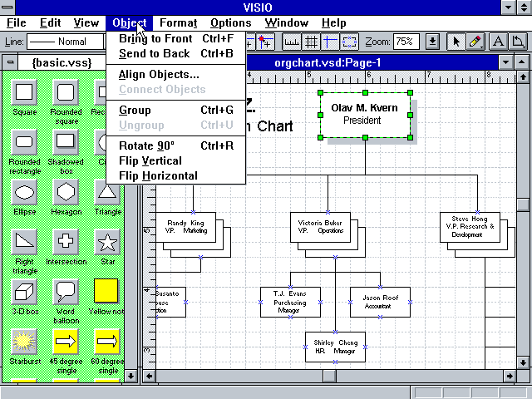
Task: Toggle guides display in toolbar
Action: pyautogui.click(x=331, y=42)
